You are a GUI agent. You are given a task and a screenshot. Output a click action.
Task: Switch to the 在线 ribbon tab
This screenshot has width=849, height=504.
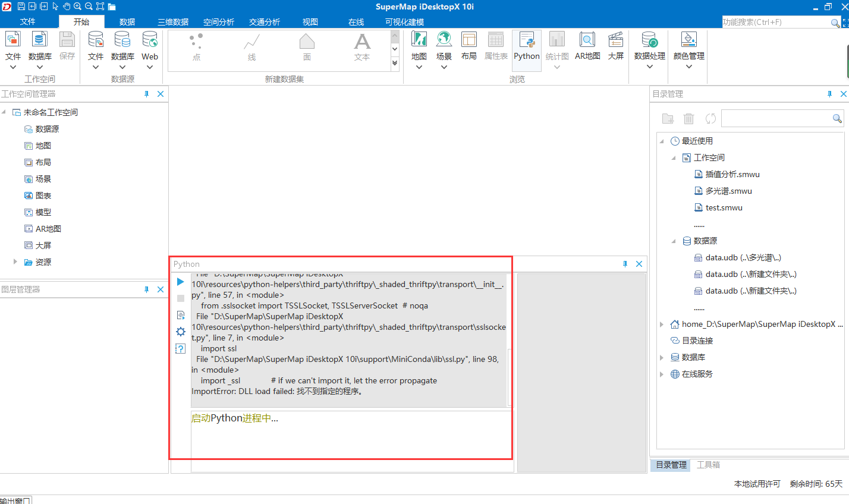(356, 22)
